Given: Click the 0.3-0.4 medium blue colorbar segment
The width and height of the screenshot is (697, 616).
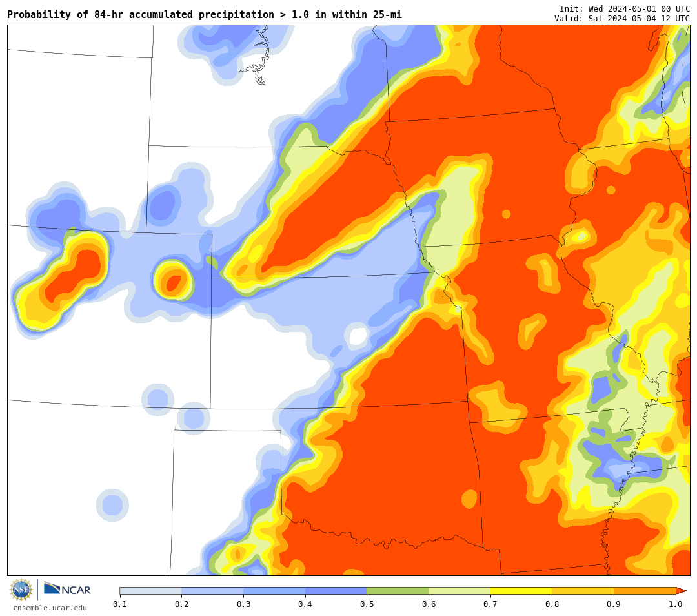Looking at the screenshot, I should [x=274, y=591].
